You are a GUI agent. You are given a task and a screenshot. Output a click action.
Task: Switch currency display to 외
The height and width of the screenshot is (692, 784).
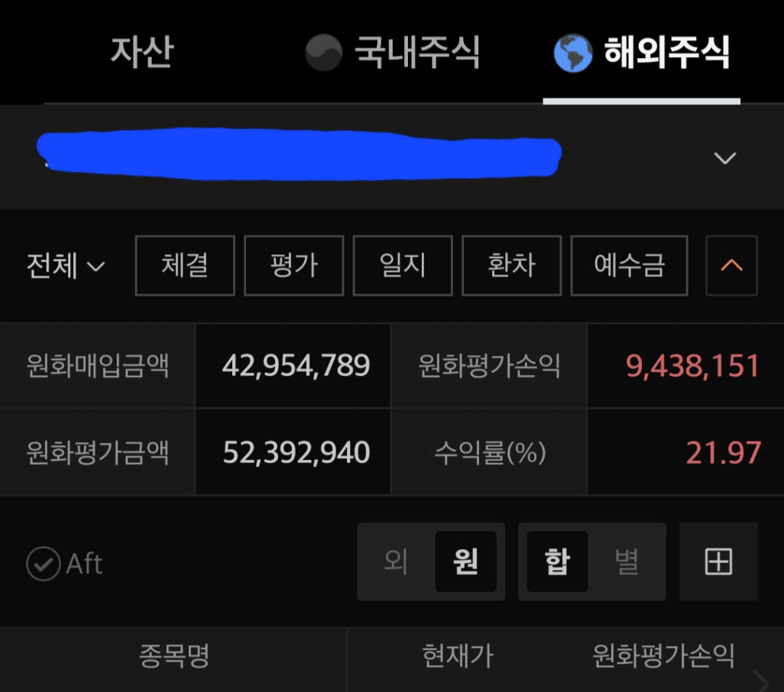coord(396,561)
